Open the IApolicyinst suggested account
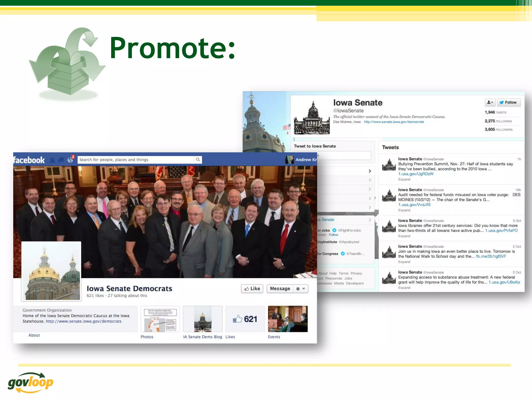532x399 pixels. coord(349,242)
